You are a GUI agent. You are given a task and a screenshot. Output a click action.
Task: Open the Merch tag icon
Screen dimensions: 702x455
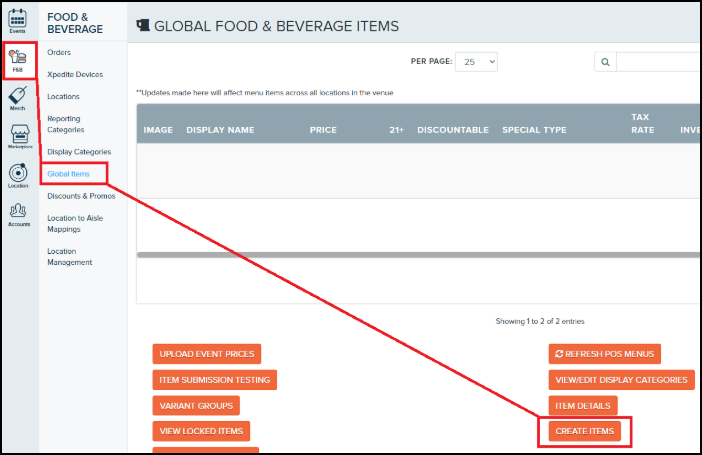[18, 99]
